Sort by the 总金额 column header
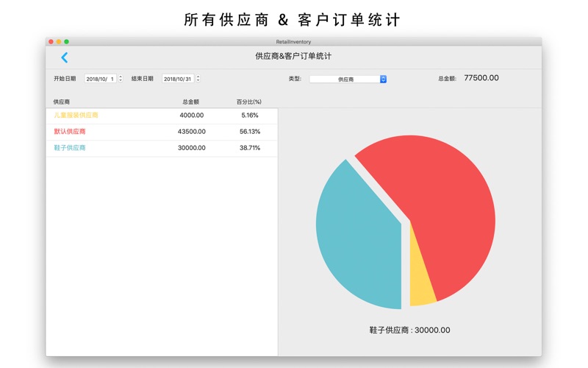The width and height of the screenshot is (588, 368). pos(190,102)
